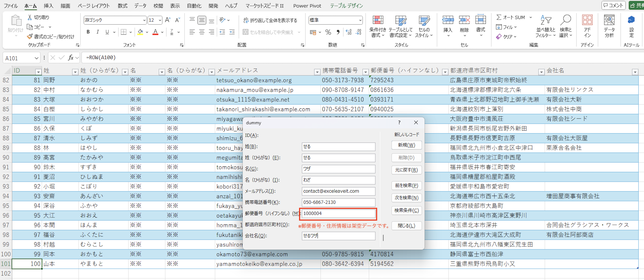Click the 会社名 input field in dialog
644x280 pixels.
tap(339, 236)
